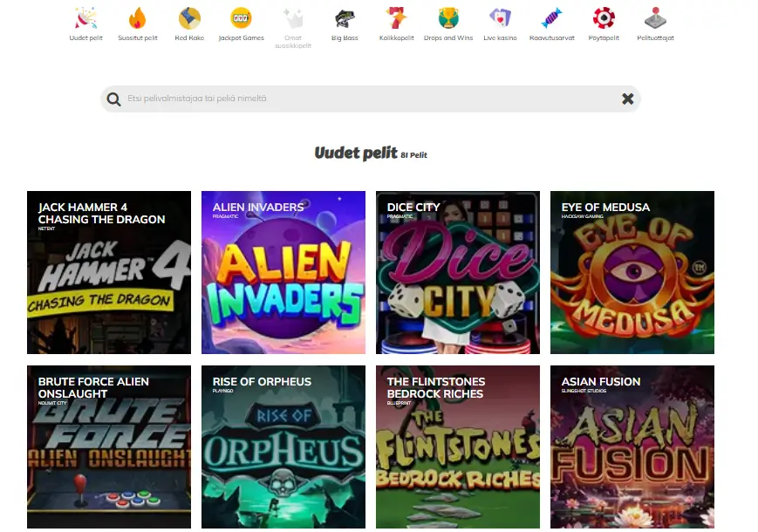
Task: Focus the game search input field
Action: pos(371,99)
